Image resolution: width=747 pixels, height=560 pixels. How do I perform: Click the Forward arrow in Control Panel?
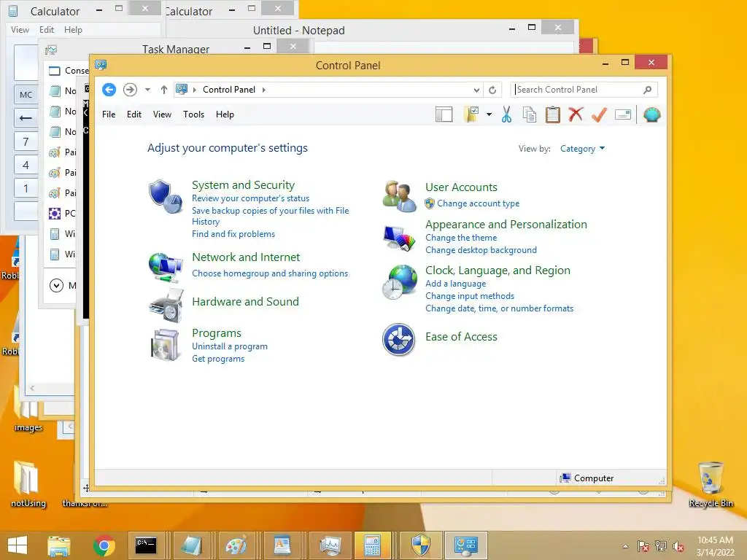tap(130, 90)
